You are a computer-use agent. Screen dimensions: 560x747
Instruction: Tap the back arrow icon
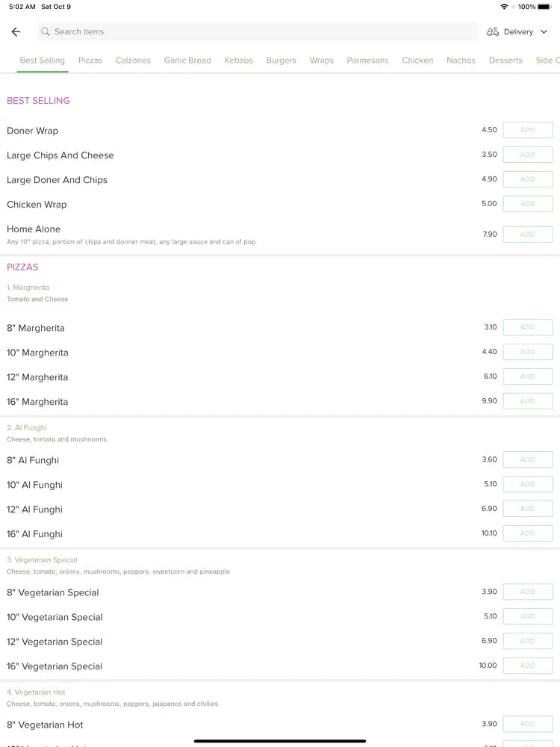click(16, 32)
